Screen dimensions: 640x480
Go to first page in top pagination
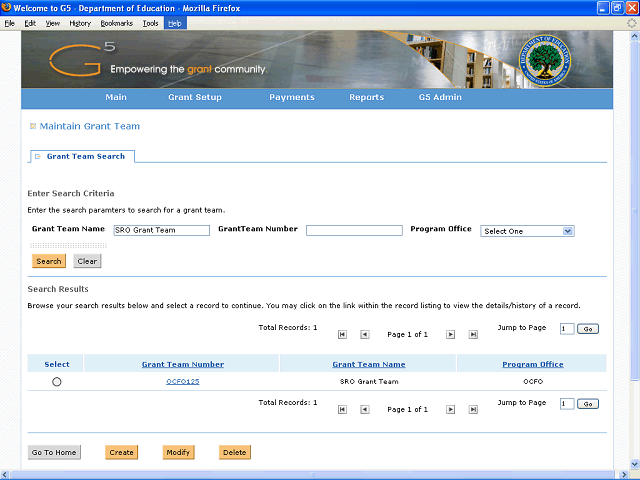(x=343, y=335)
